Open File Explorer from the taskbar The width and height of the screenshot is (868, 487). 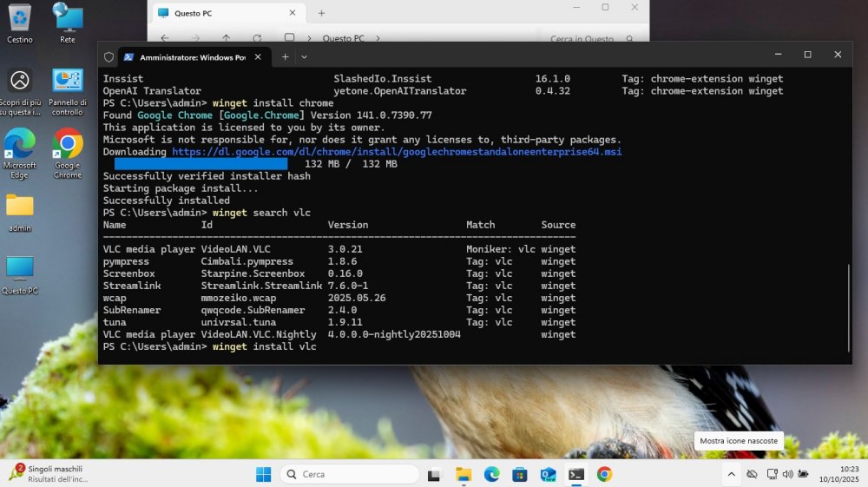point(464,474)
